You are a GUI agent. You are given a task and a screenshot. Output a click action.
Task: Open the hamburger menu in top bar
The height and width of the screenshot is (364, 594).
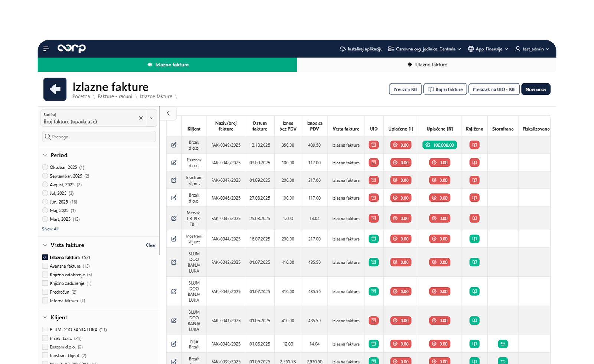click(46, 49)
